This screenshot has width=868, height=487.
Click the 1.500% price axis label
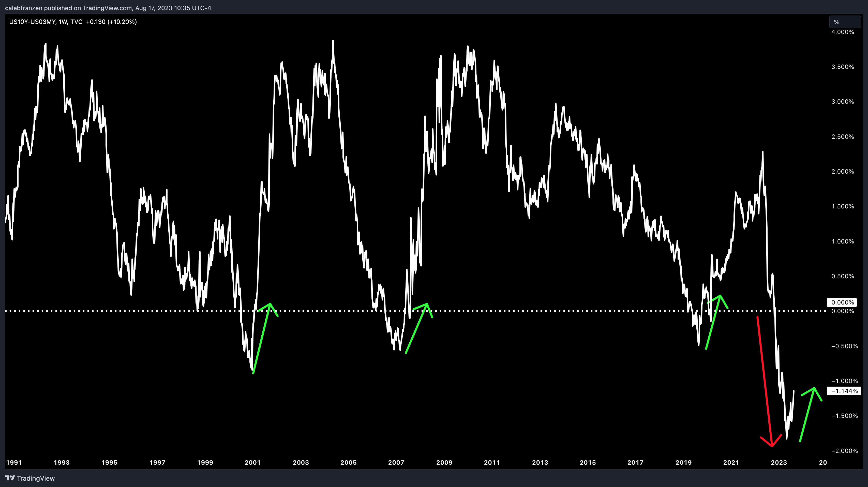click(x=843, y=206)
